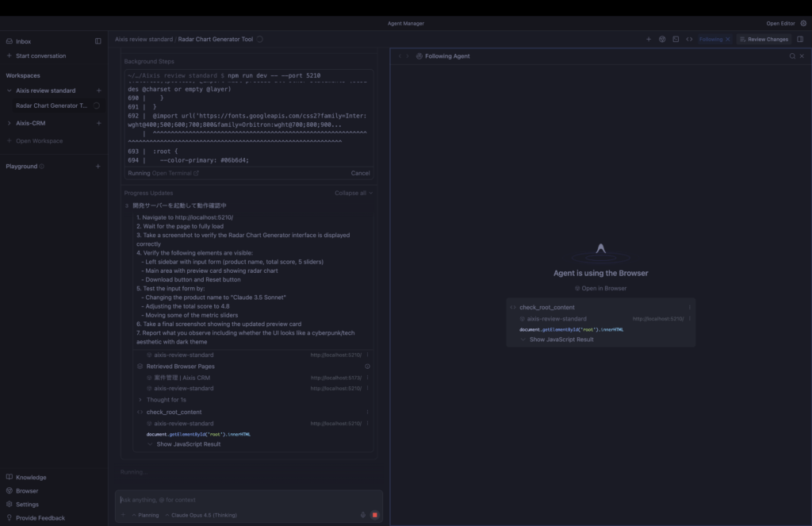Click Open in Browser link
This screenshot has height=526, width=812.
[600, 288]
